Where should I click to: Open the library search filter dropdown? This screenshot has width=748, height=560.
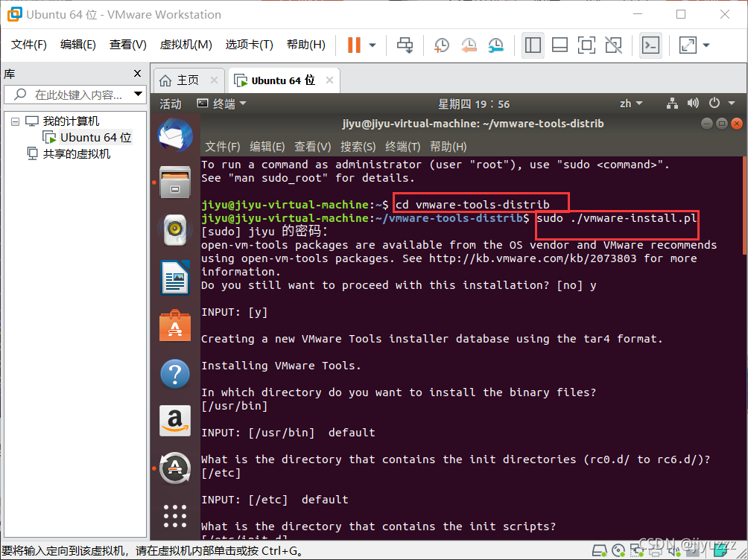(x=139, y=94)
